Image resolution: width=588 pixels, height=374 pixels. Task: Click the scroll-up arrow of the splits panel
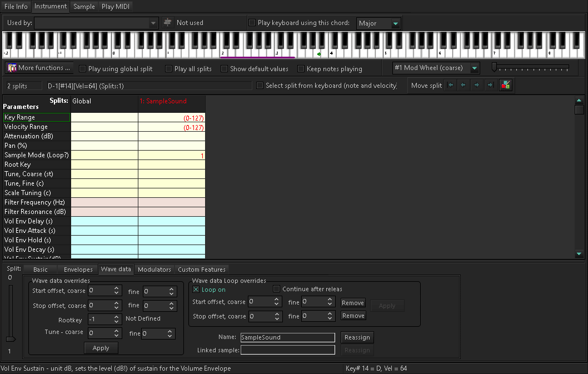tap(579, 101)
